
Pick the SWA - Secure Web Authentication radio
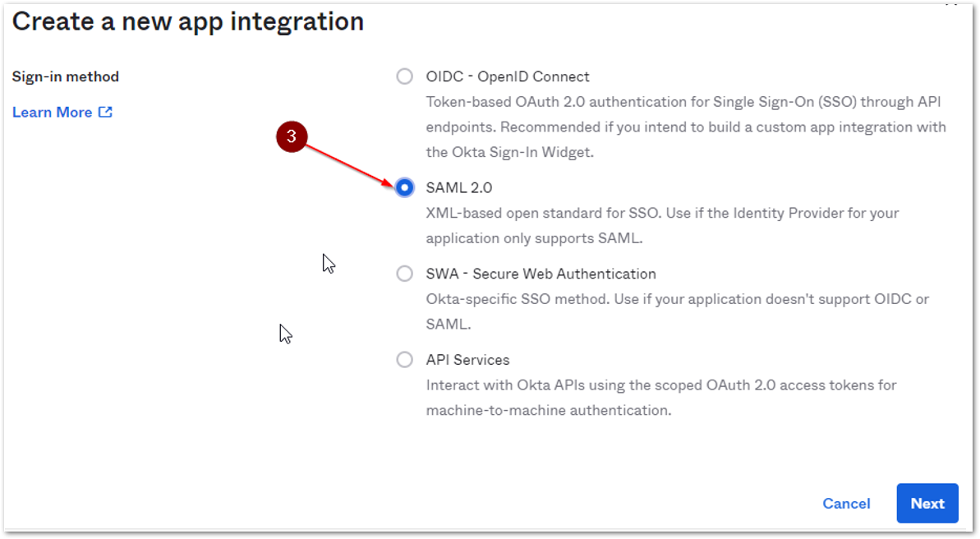coord(404,274)
